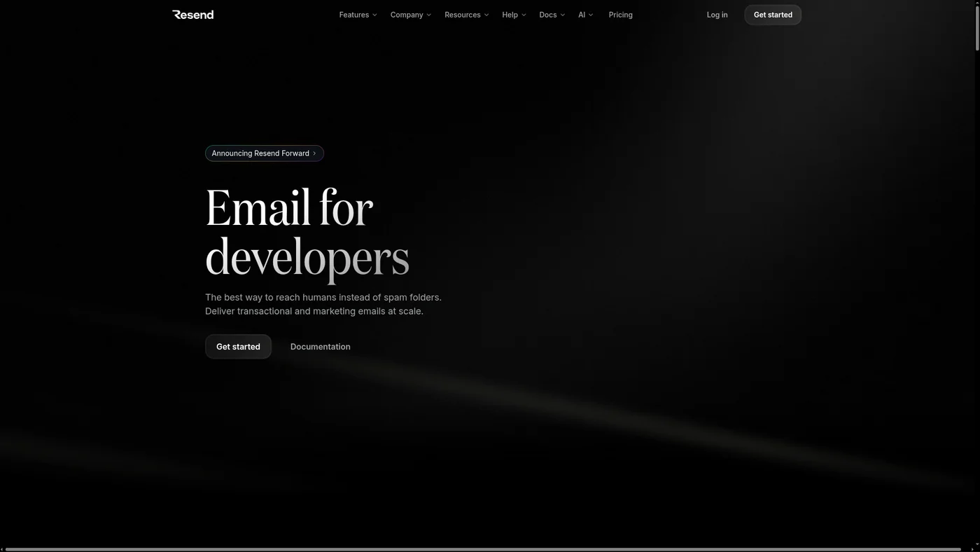Expand the Docs menu
Image resolution: width=980 pixels, height=552 pixels.
coord(552,15)
